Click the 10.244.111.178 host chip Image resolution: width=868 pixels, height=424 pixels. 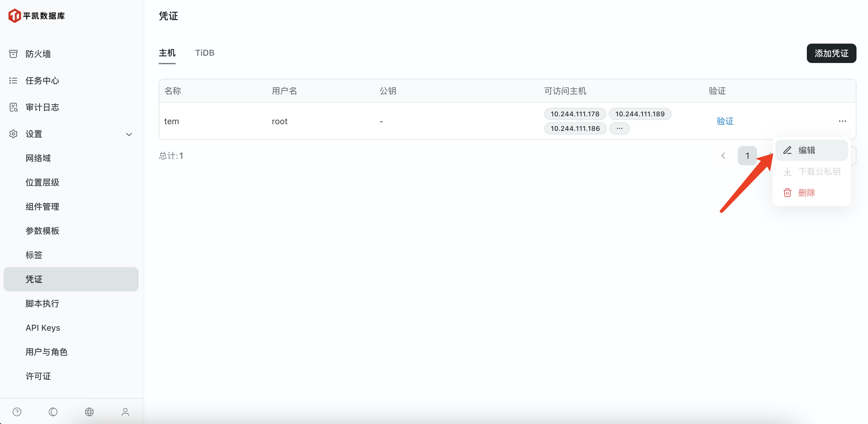(x=575, y=114)
